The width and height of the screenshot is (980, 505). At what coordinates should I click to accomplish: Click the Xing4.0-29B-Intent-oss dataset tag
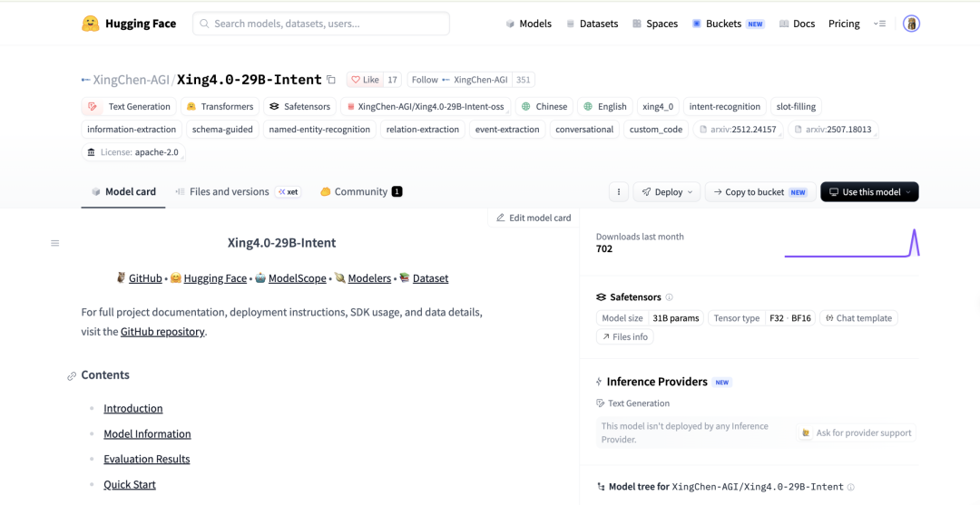coord(425,106)
